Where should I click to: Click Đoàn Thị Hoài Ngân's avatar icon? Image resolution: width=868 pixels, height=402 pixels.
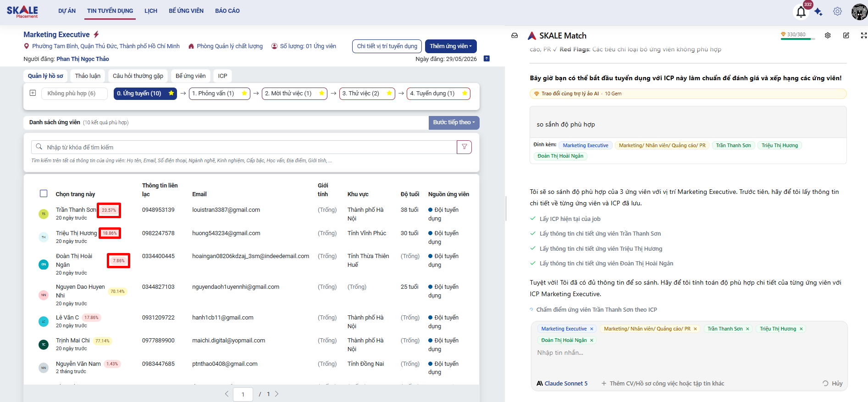pos(44,264)
